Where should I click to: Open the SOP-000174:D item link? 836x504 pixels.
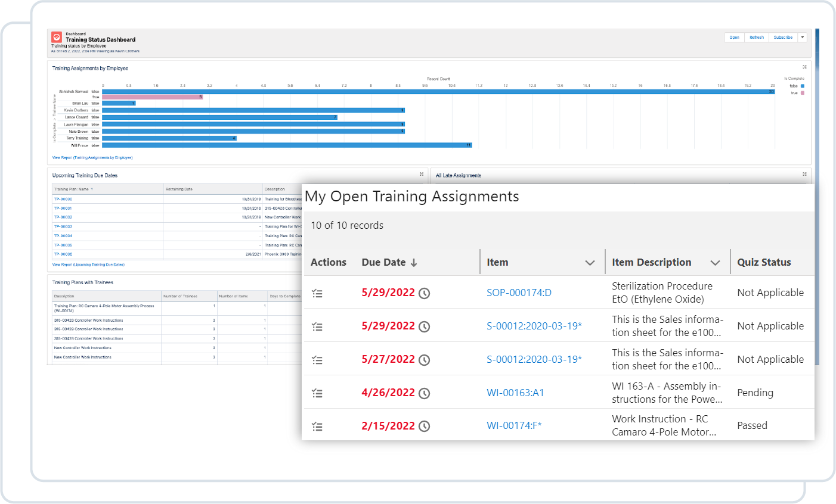pyautogui.click(x=519, y=293)
